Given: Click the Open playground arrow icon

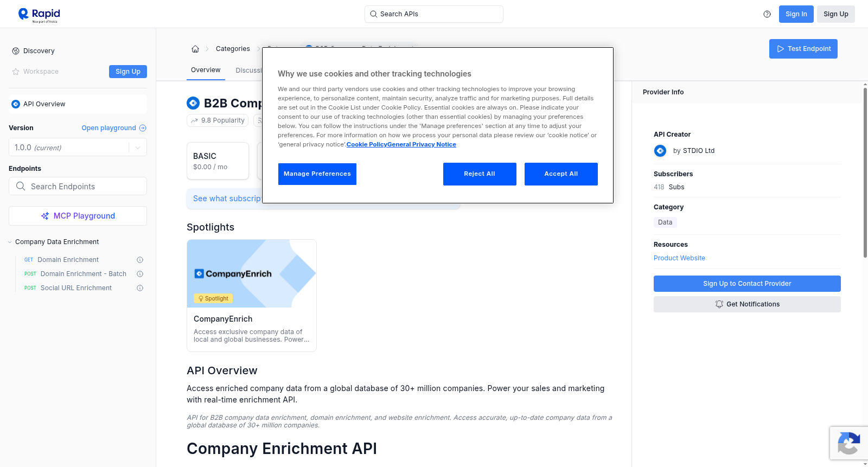Looking at the screenshot, I should 143,128.
